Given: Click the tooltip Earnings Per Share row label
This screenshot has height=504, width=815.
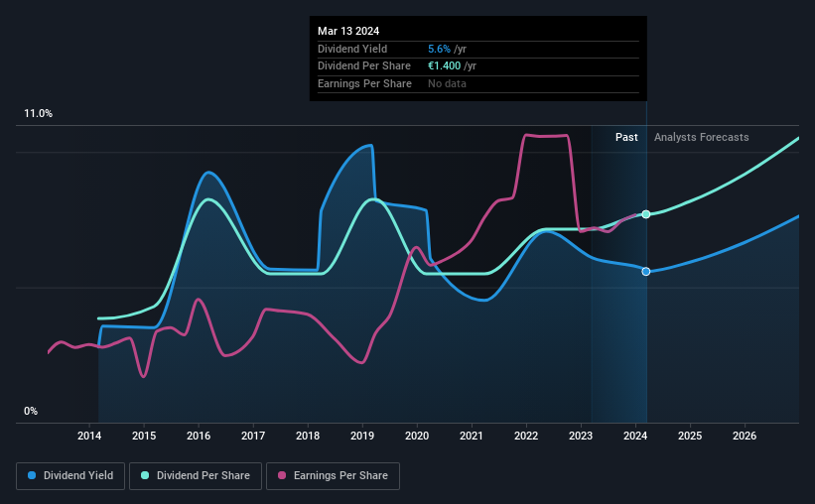Looking at the screenshot, I should click(x=364, y=83).
